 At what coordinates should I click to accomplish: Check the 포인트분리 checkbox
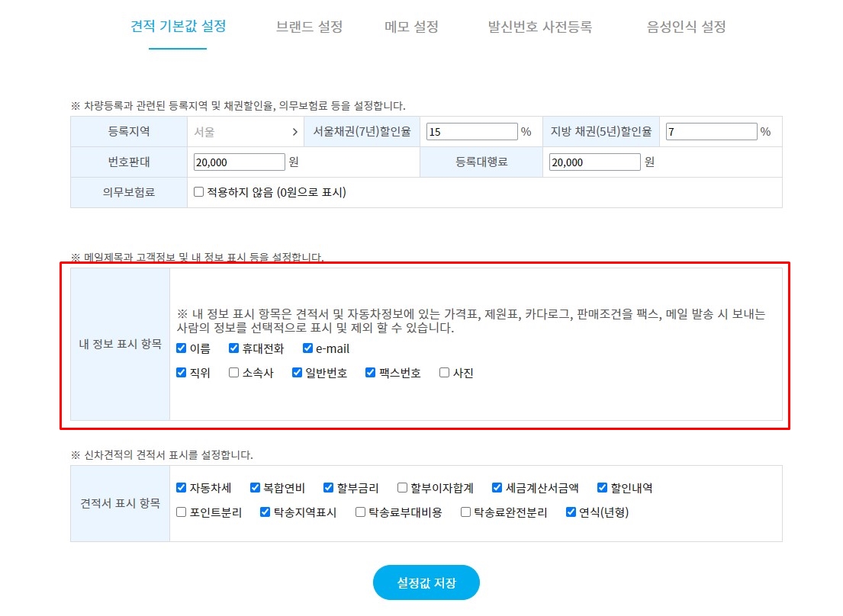click(181, 512)
